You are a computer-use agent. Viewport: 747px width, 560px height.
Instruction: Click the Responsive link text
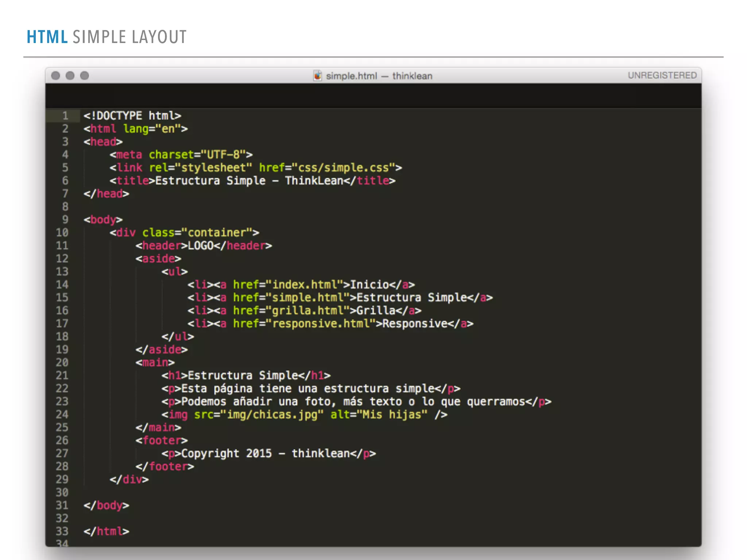(415, 323)
